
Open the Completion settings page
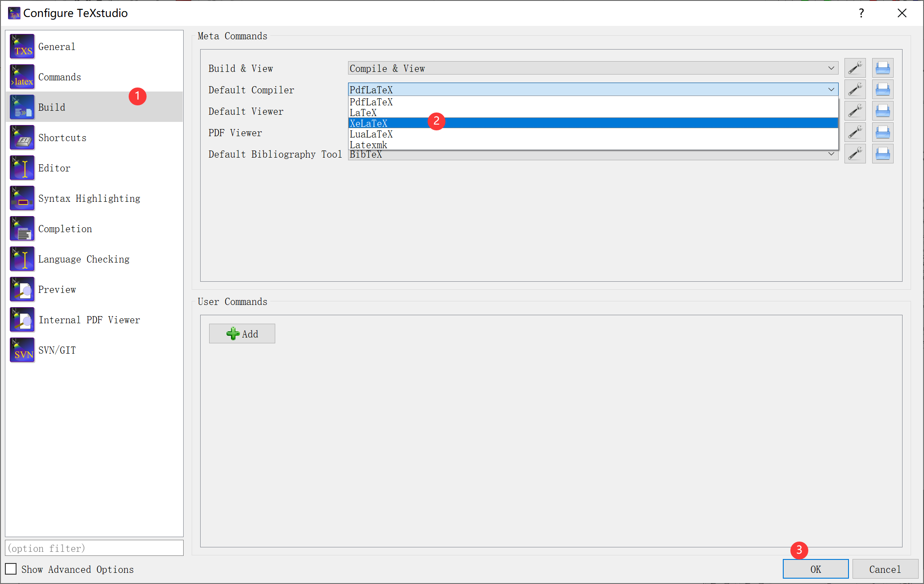[x=65, y=229]
